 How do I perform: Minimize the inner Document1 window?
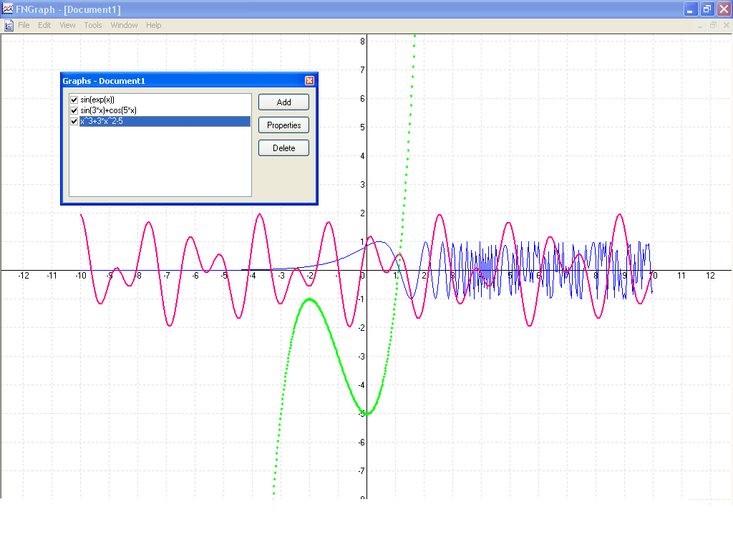pyautogui.click(x=700, y=25)
